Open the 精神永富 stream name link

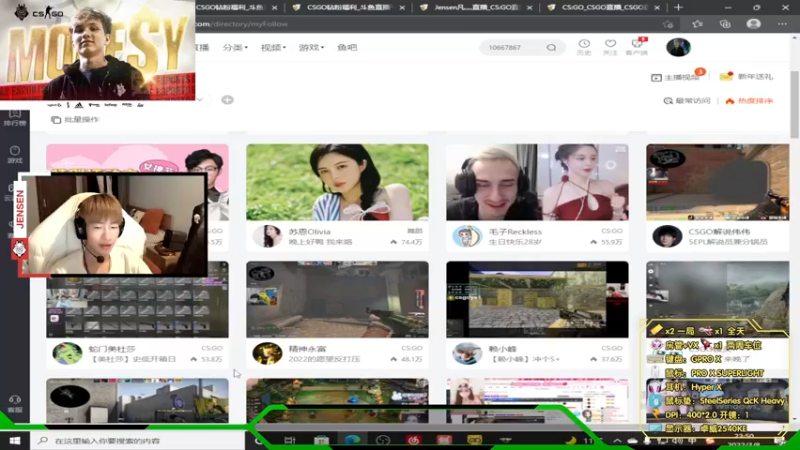point(307,348)
